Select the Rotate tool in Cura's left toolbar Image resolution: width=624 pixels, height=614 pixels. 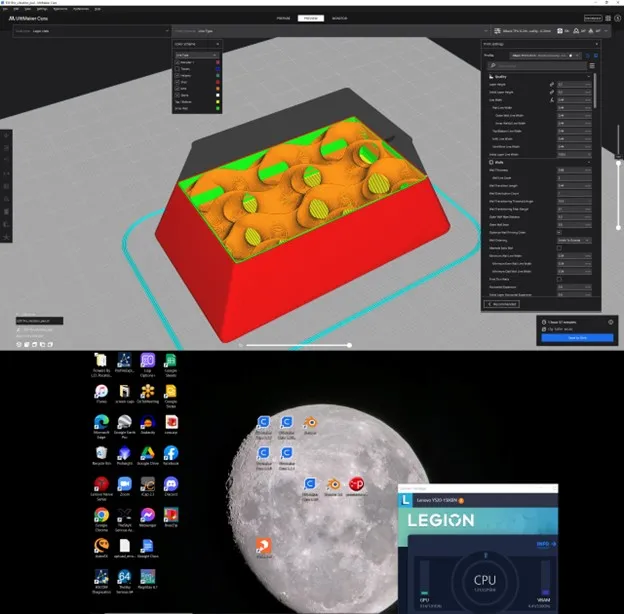[6, 161]
